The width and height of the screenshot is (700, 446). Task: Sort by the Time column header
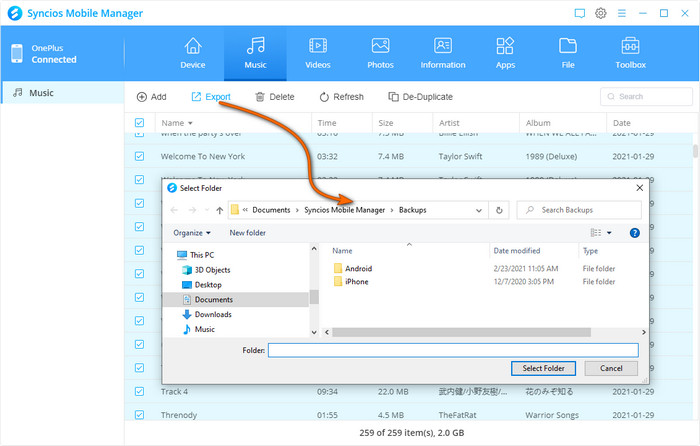click(x=327, y=123)
